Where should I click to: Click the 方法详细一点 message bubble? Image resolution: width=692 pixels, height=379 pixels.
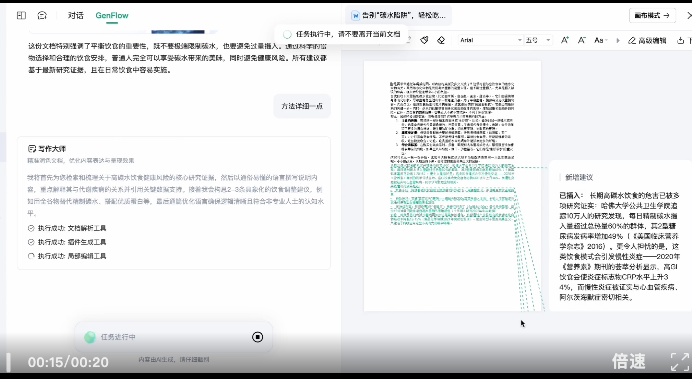[302, 106]
